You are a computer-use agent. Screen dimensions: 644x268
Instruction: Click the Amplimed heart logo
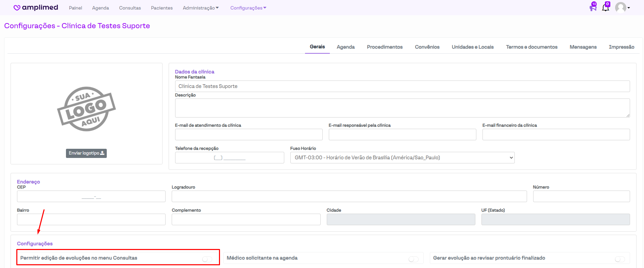(17, 8)
